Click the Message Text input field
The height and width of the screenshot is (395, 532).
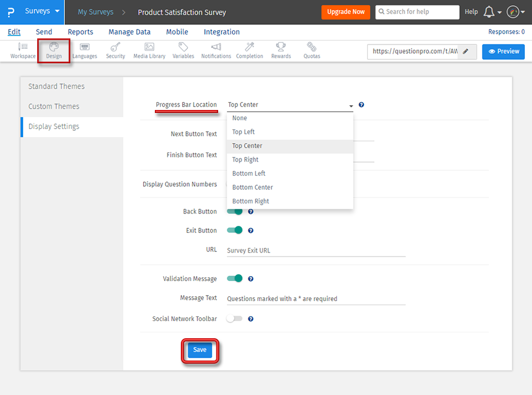coord(316,299)
